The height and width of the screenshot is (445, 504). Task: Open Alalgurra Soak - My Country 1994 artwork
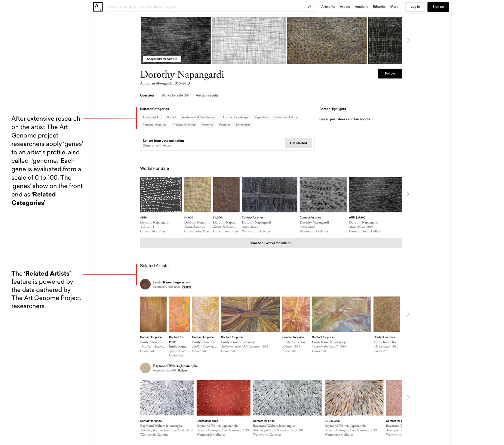tap(250, 314)
